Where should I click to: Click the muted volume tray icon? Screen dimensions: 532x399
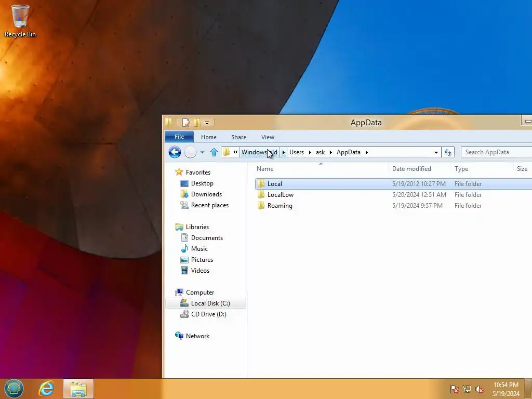pos(480,389)
